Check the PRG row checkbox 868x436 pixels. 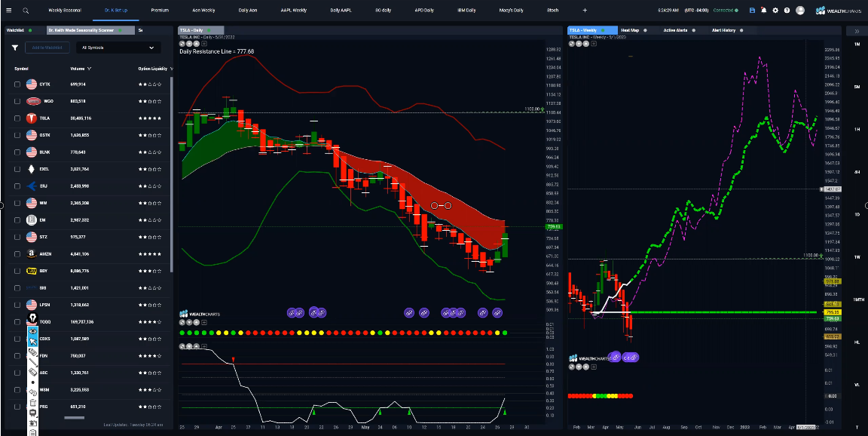click(17, 407)
